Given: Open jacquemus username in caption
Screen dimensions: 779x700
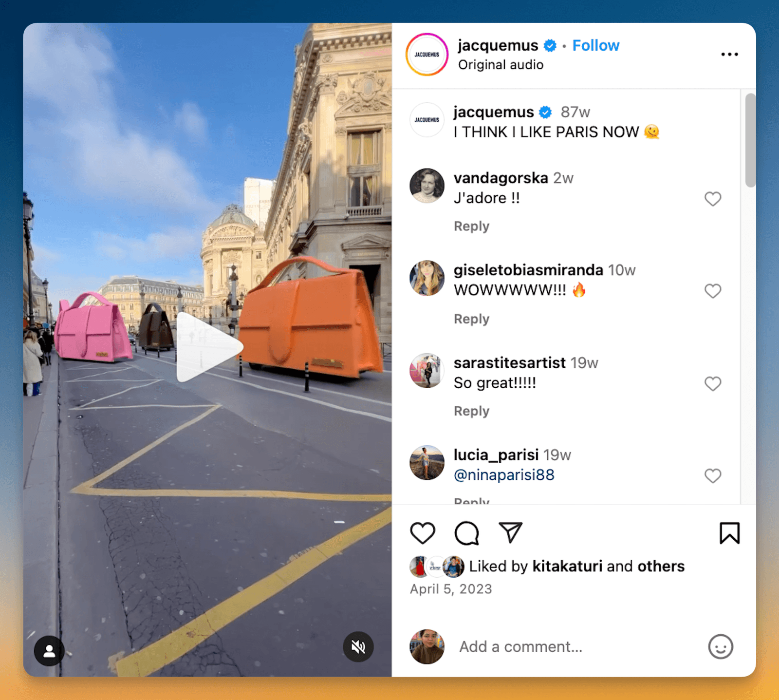Looking at the screenshot, I should [x=494, y=112].
